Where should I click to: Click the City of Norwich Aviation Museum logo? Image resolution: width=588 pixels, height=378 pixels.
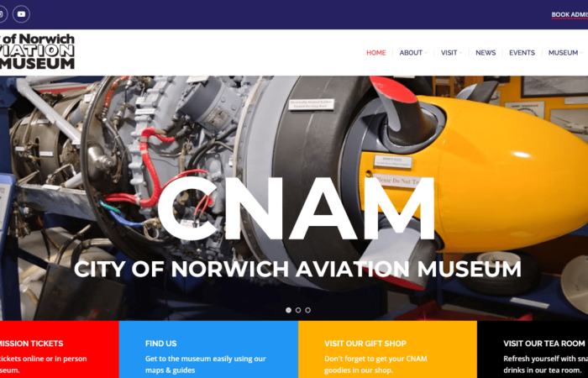37,51
